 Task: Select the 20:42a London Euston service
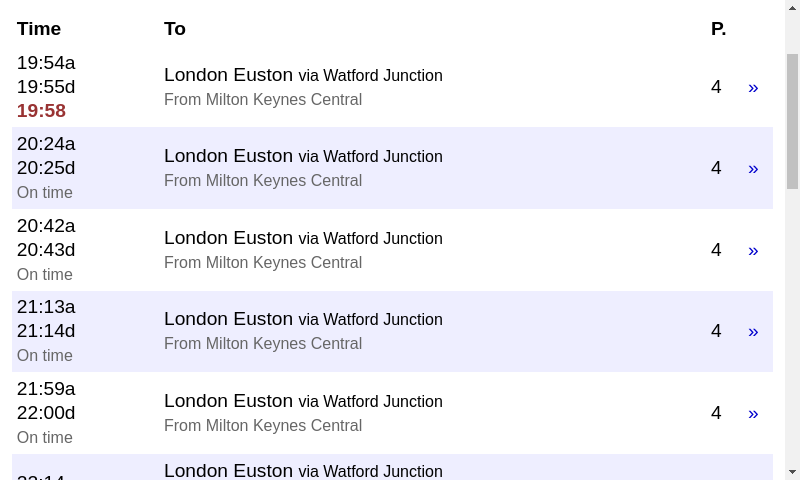392,250
